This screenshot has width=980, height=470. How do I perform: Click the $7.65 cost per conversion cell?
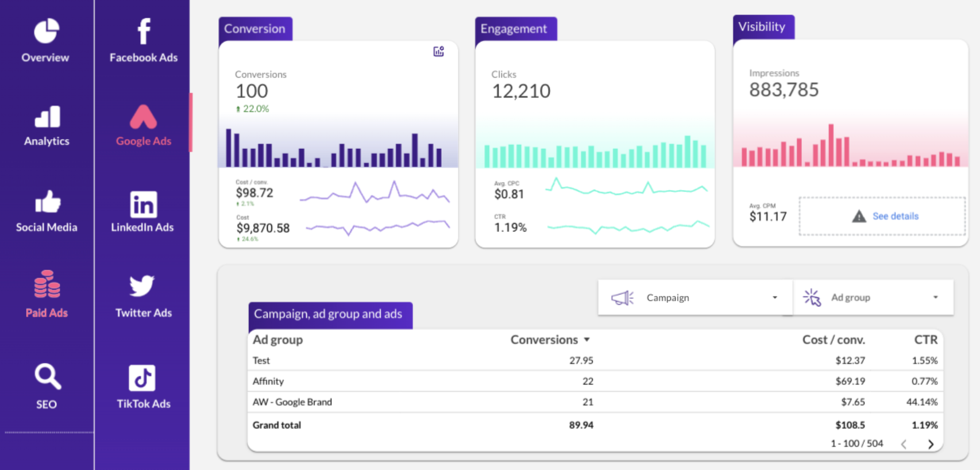click(x=853, y=402)
